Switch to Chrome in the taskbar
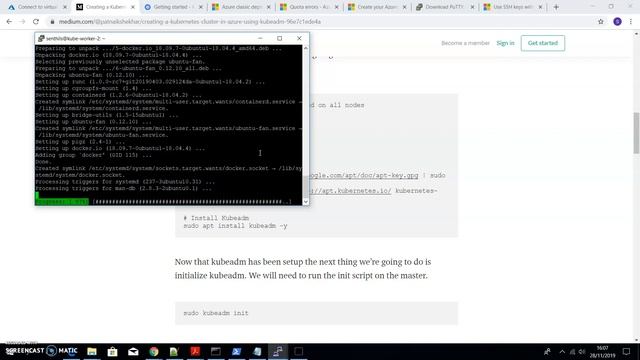 point(154,351)
